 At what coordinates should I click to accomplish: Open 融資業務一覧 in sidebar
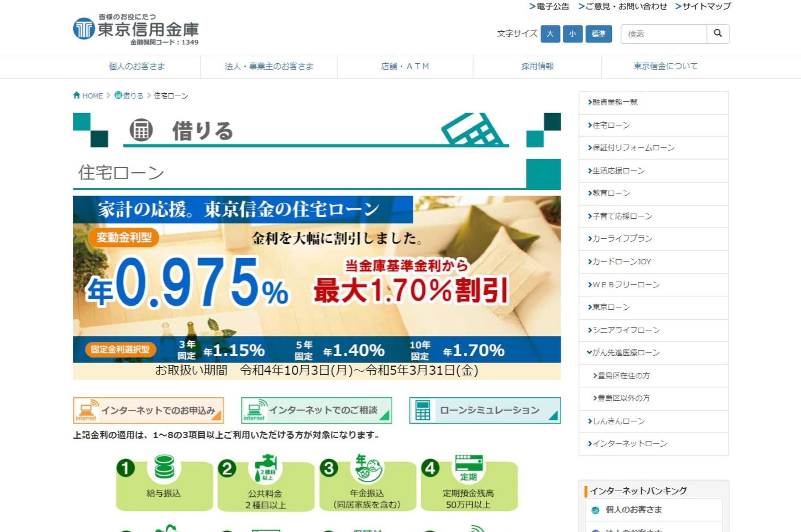(654, 103)
